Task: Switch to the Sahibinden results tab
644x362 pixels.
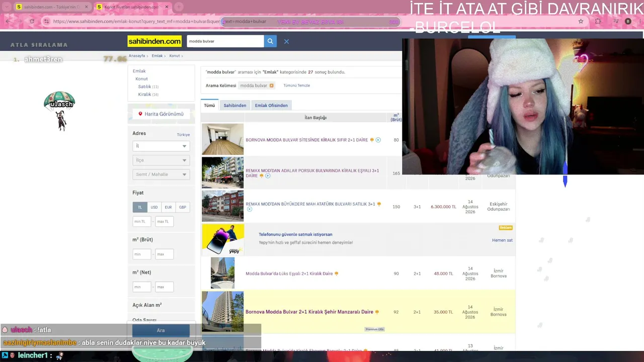Action: [235, 106]
